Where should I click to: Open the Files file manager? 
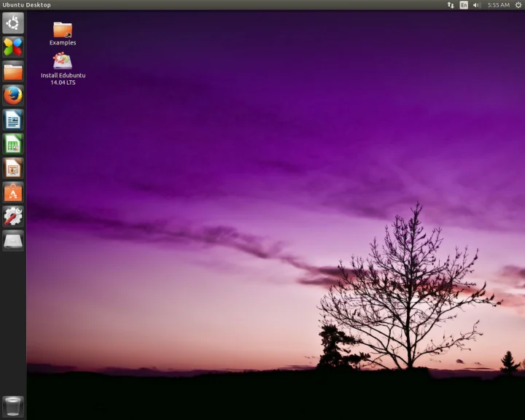point(13,71)
